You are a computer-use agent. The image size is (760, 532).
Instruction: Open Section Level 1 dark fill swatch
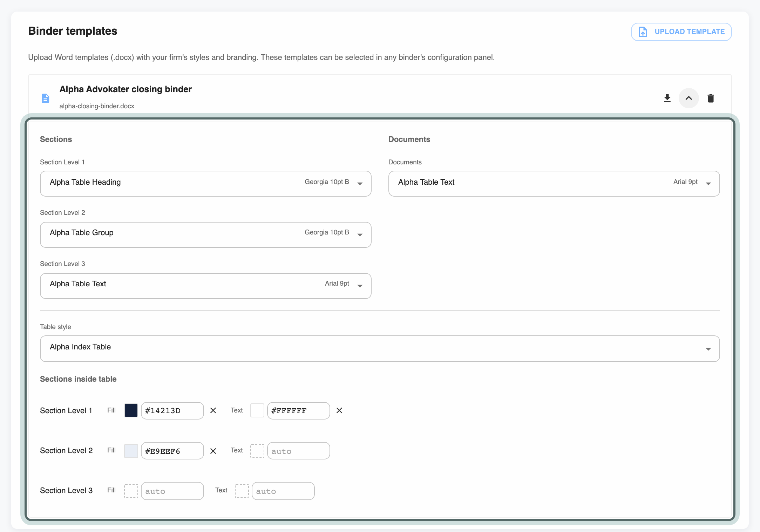pos(131,410)
